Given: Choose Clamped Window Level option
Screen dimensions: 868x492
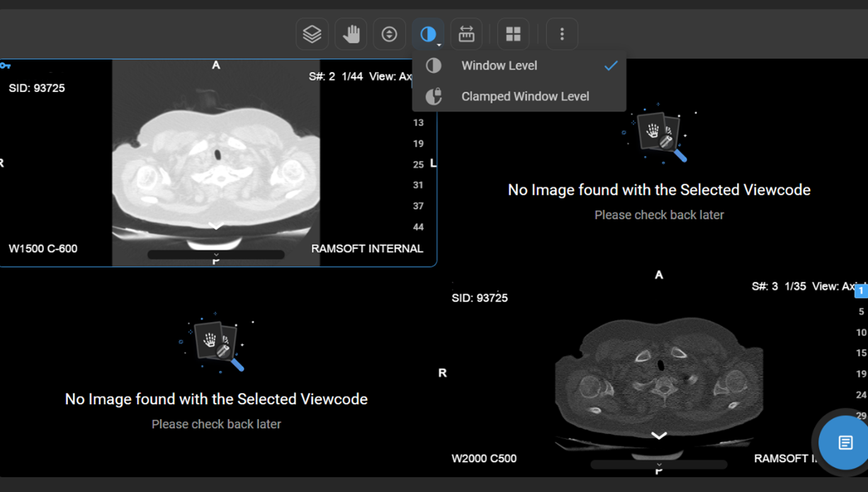Looking at the screenshot, I should (524, 96).
